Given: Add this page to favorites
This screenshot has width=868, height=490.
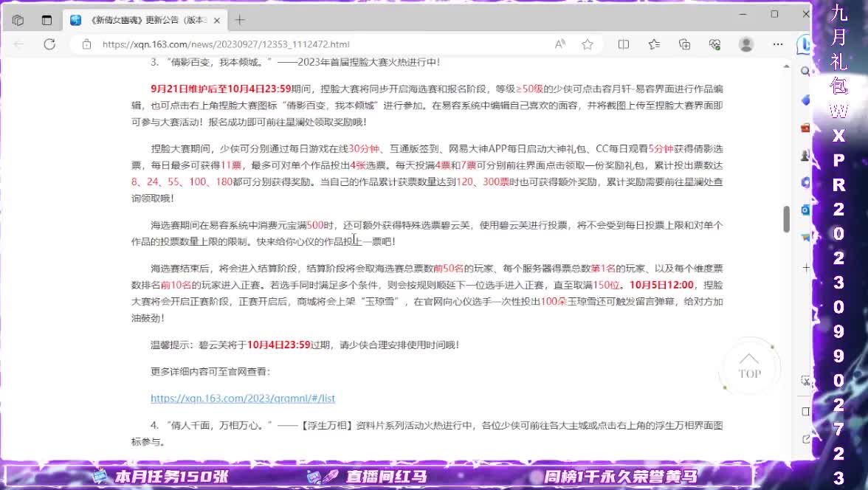Looking at the screenshot, I should [x=588, y=44].
